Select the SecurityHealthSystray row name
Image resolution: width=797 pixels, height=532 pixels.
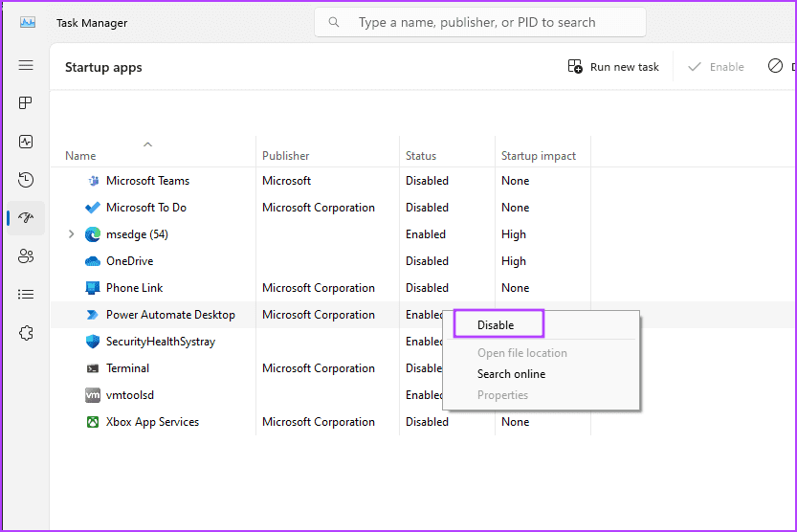[x=161, y=342]
